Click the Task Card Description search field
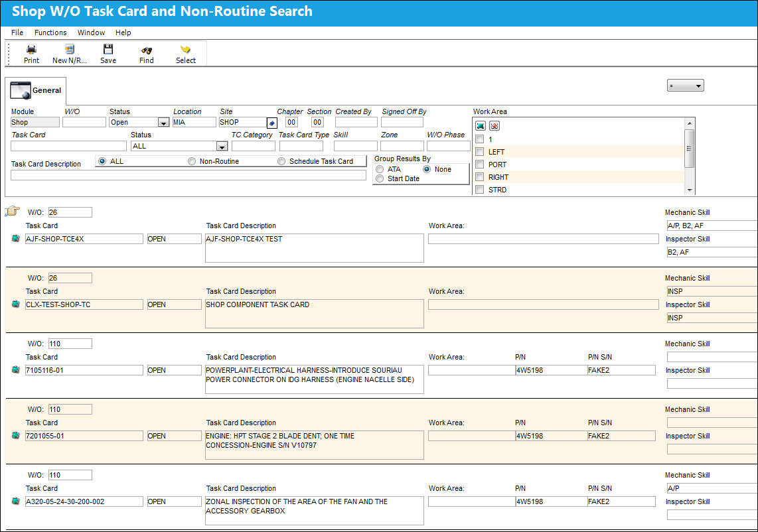The image size is (758, 532). [x=189, y=175]
